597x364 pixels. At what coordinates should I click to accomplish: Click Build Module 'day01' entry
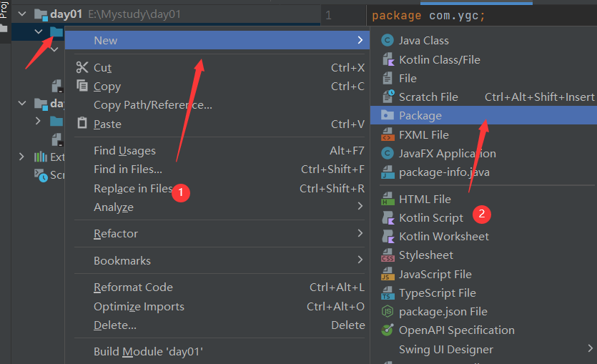pos(149,352)
